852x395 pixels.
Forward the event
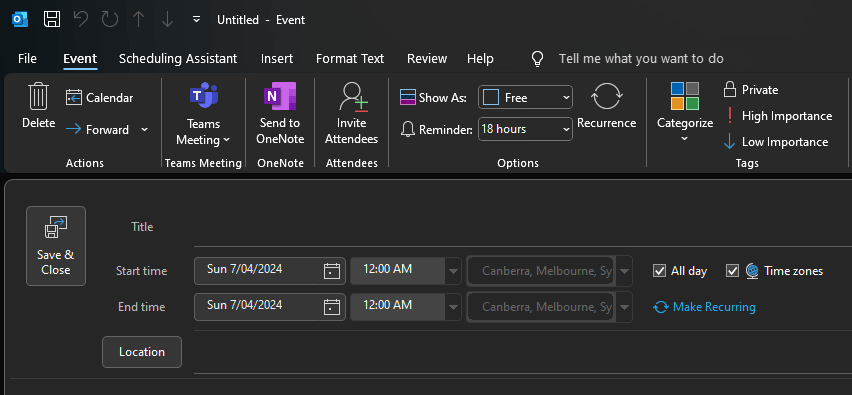(x=97, y=129)
